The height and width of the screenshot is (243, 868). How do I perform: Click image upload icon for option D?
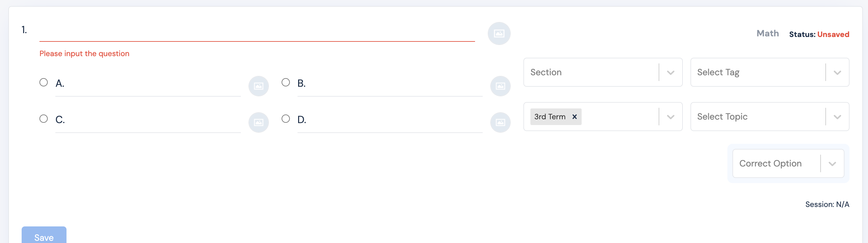(x=500, y=122)
